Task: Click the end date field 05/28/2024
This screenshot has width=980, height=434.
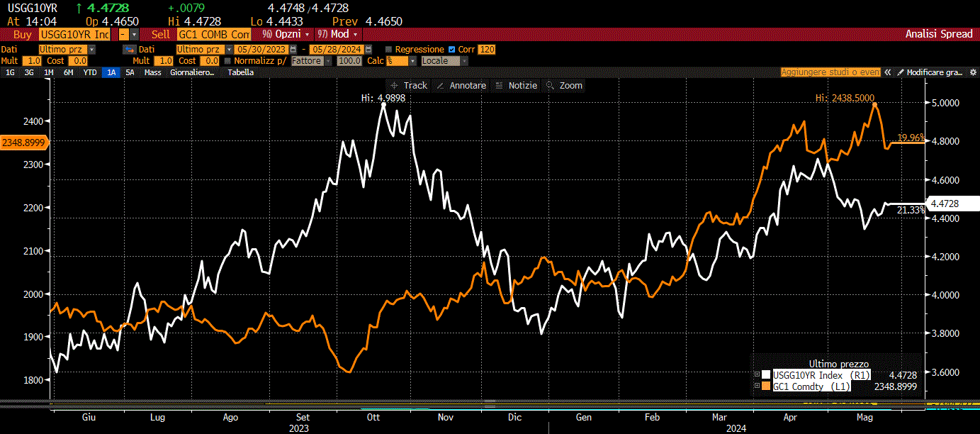Action: coord(337,50)
